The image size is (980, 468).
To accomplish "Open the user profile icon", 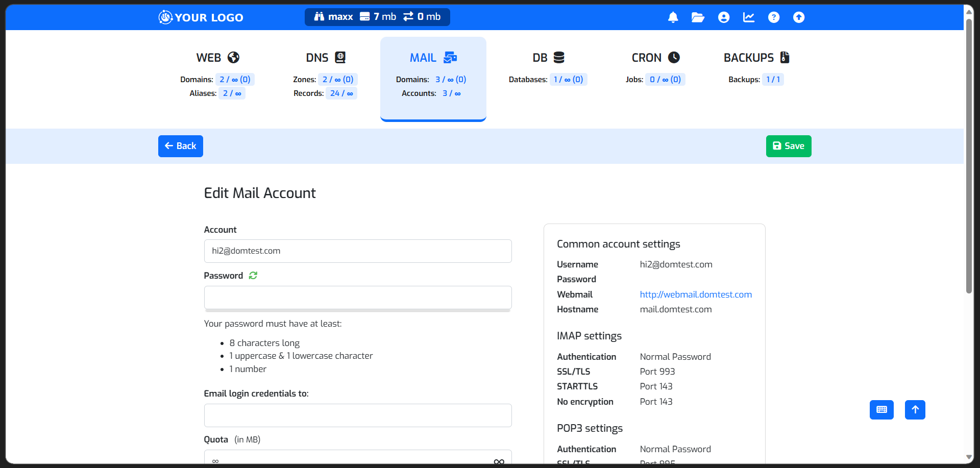I will 723,17.
